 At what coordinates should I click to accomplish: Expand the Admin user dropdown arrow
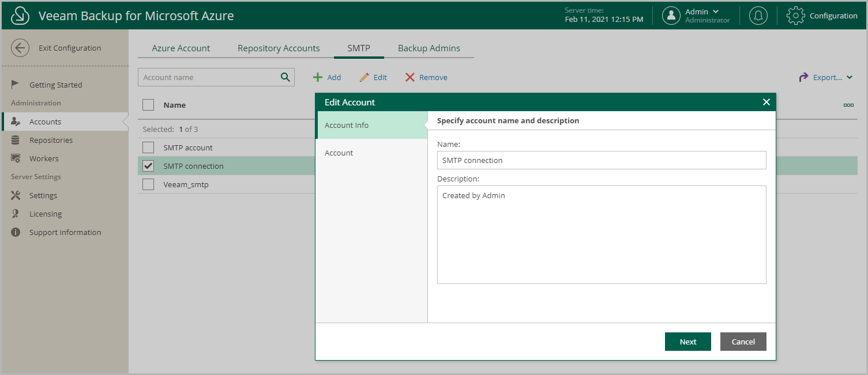click(716, 12)
